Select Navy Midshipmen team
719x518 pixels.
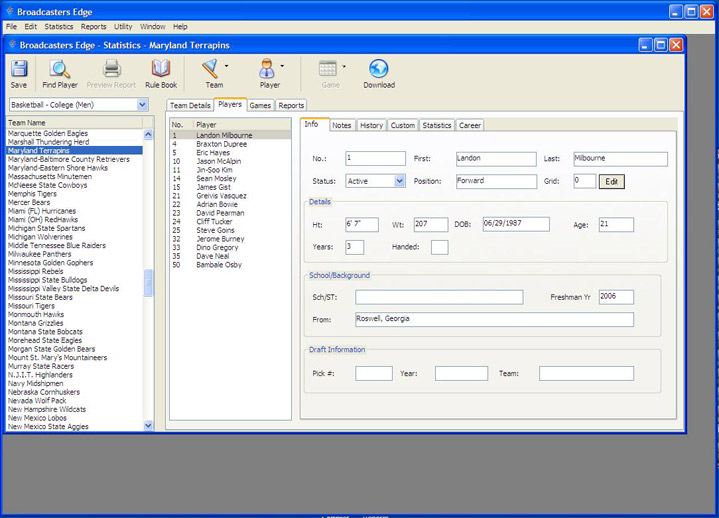point(35,383)
